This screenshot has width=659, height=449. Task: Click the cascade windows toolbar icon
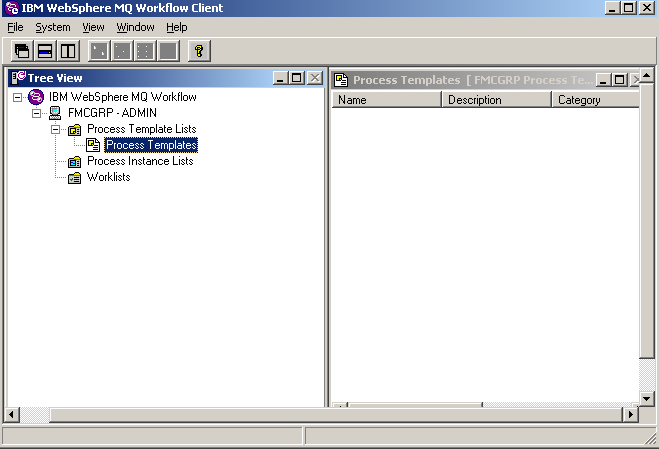tap(22, 51)
